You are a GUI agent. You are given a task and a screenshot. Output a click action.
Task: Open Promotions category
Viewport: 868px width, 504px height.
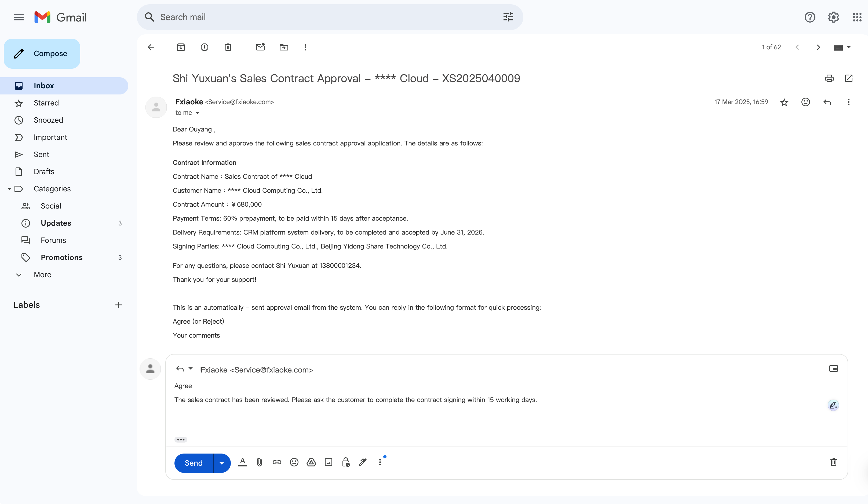point(62,257)
